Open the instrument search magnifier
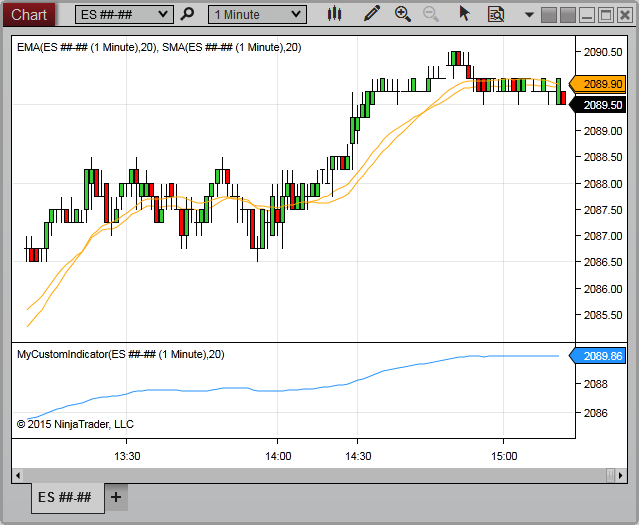The image size is (639, 525). pyautogui.click(x=188, y=14)
